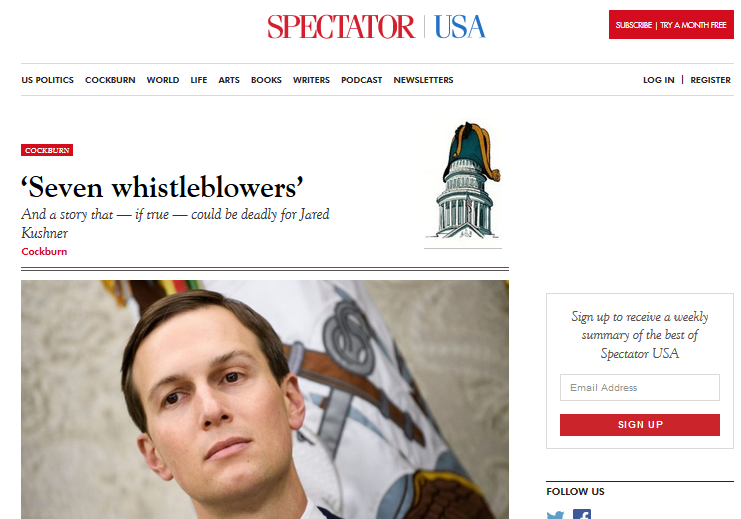Image resolution: width=741 pixels, height=519 pixels.
Task: Open the Arts section
Action: (229, 80)
